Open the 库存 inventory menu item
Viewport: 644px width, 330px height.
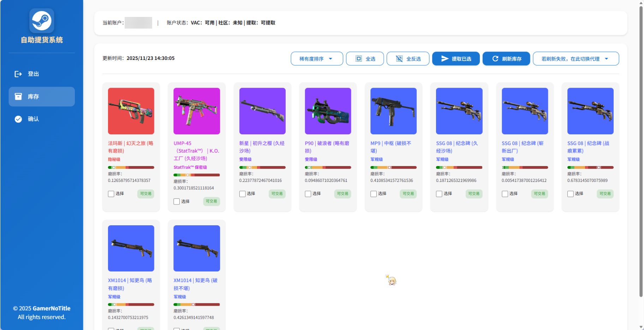point(42,97)
